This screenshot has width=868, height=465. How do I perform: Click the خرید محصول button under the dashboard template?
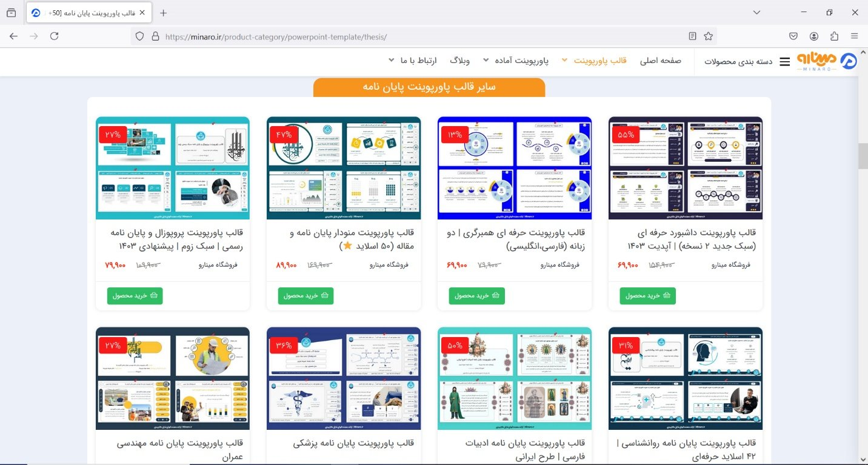(647, 296)
